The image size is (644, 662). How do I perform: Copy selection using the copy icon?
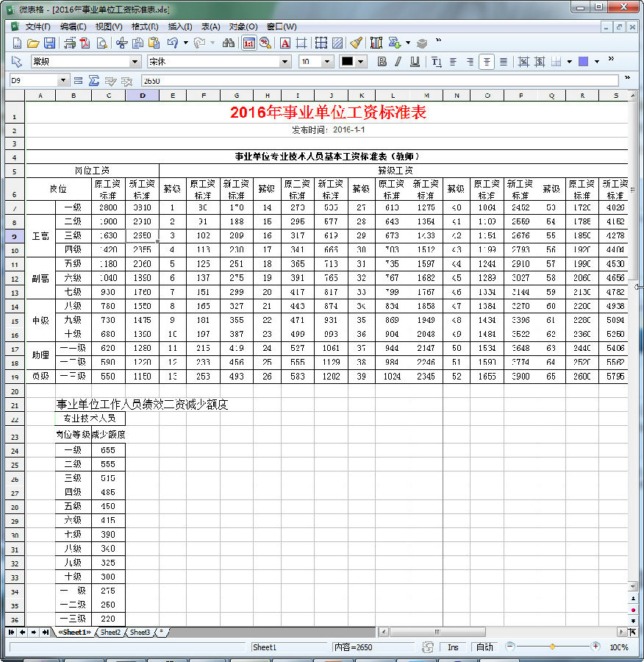coord(137,43)
